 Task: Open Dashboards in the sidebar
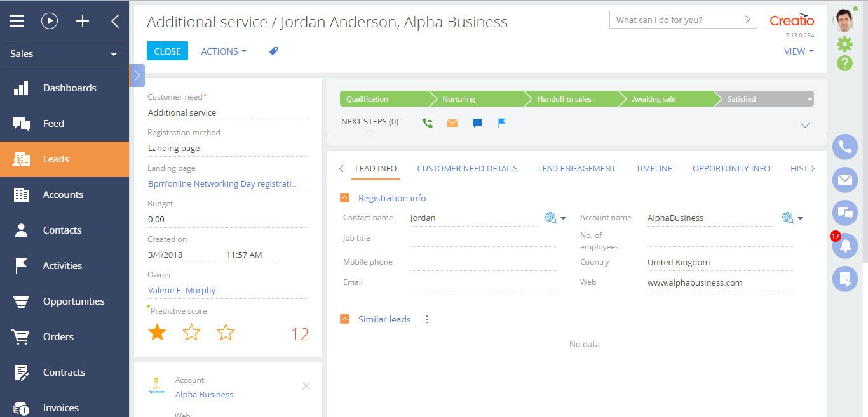64,88
